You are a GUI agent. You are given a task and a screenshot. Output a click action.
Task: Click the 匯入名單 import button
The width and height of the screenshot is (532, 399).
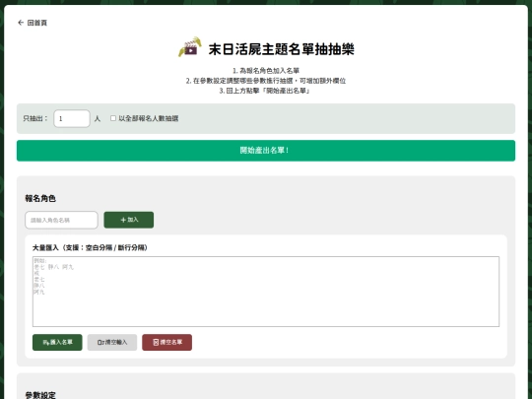click(57, 342)
